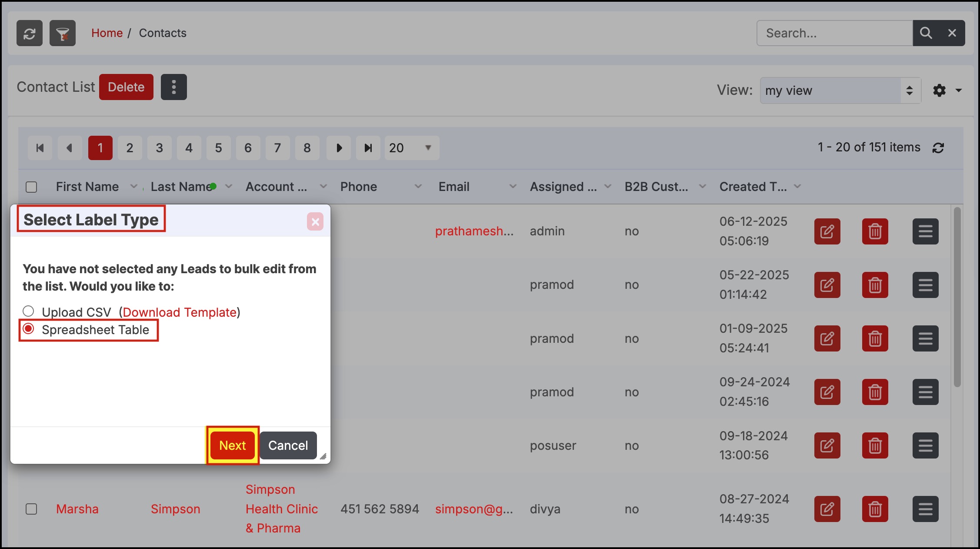Click inside the Search input field

pyautogui.click(x=834, y=33)
